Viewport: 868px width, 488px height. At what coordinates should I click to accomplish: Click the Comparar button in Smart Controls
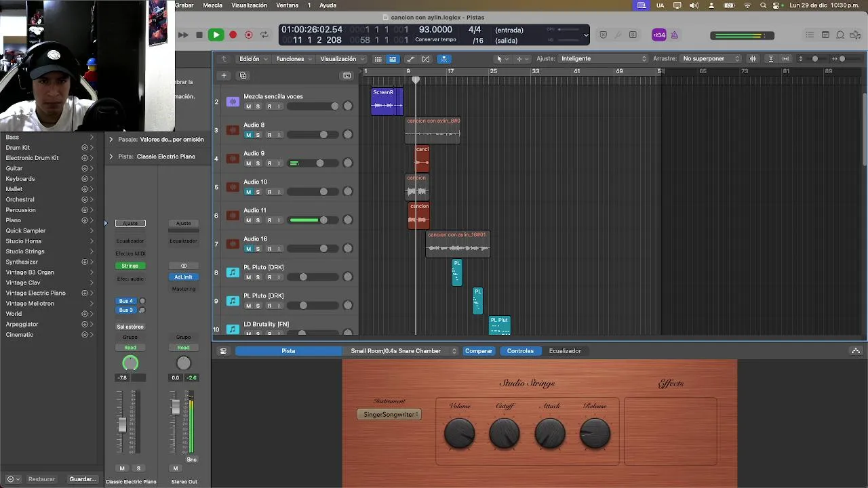coord(479,351)
